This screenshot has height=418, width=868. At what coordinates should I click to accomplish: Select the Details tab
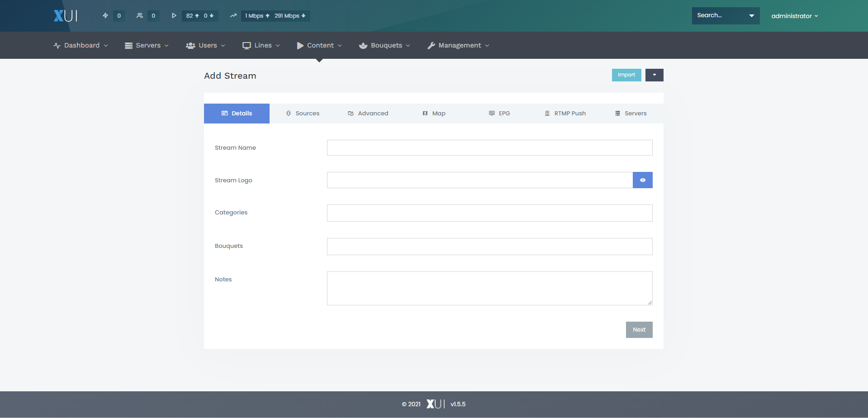(237, 114)
